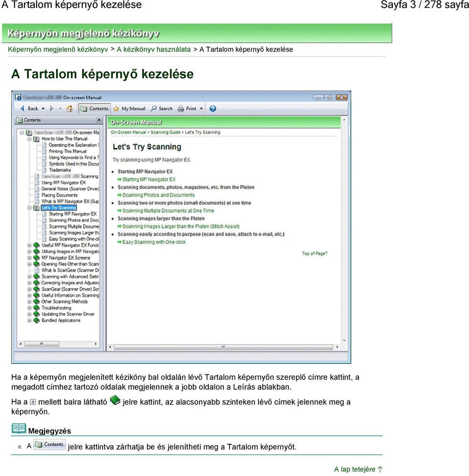
Task: Expand Troubleshooting tree node
Action: pos(29,308)
